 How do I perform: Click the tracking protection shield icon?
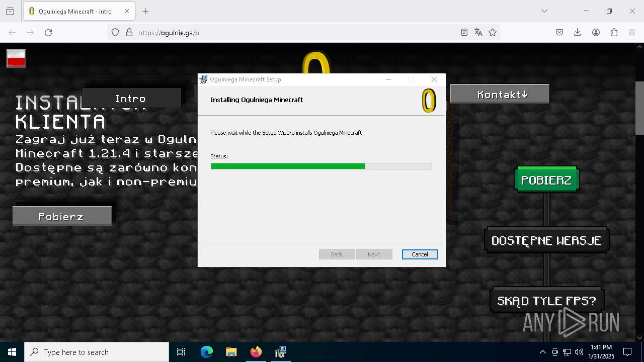pyautogui.click(x=115, y=32)
